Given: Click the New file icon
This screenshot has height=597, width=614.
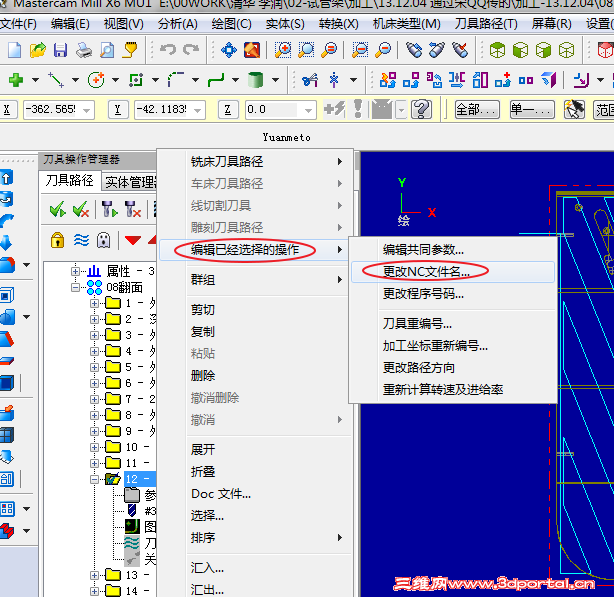Looking at the screenshot, I should pos(14,50).
